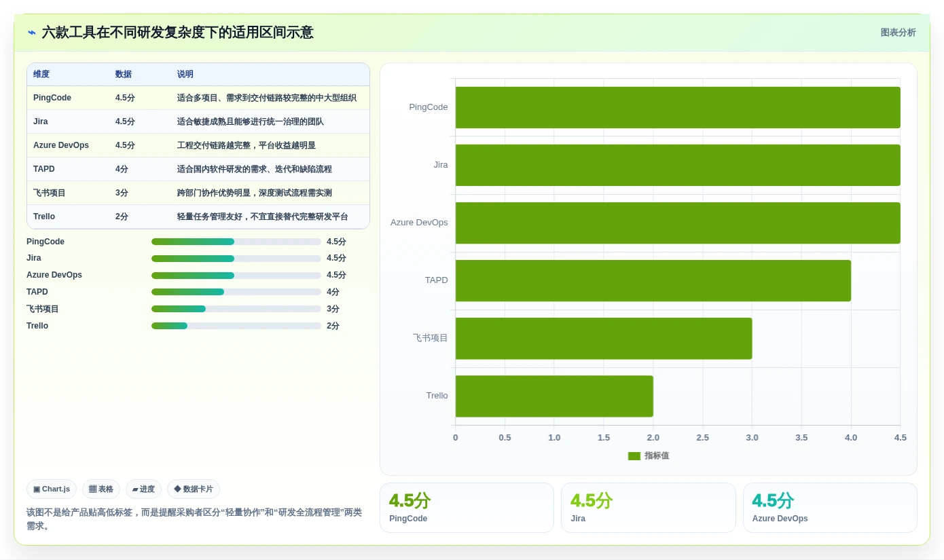Select the Azure DevOps table row name
Screen dimensions: 944x560
pyautogui.click(x=61, y=145)
